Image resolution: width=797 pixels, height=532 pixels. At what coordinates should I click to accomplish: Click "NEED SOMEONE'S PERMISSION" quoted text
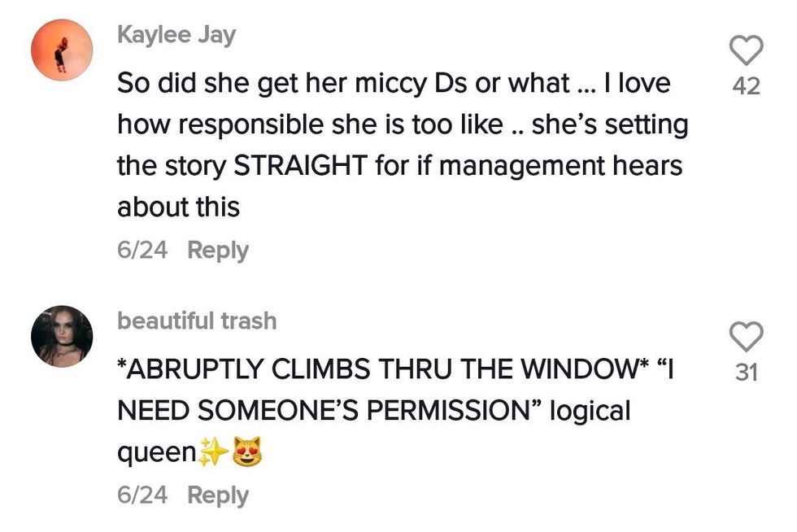[328, 411]
